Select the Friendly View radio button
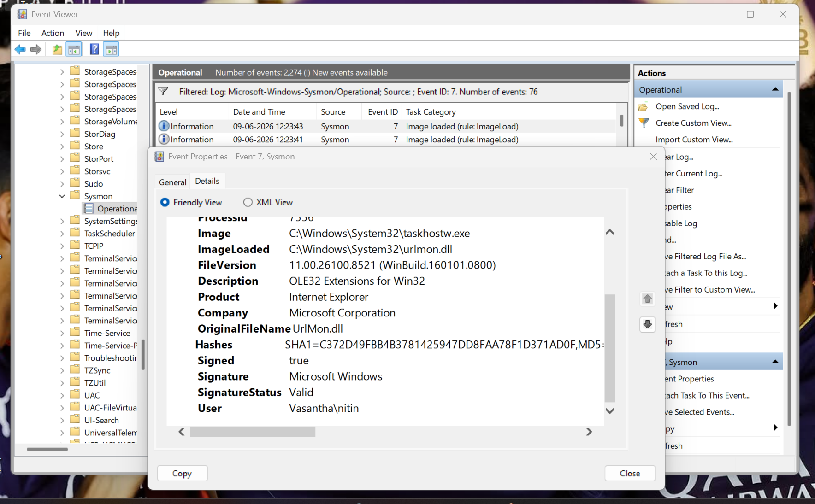 pyautogui.click(x=165, y=202)
